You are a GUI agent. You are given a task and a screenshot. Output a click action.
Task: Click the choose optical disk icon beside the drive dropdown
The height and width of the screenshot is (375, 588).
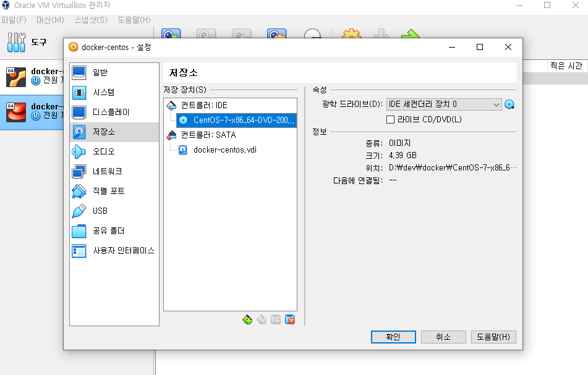pyautogui.click(x=509, y=104)
